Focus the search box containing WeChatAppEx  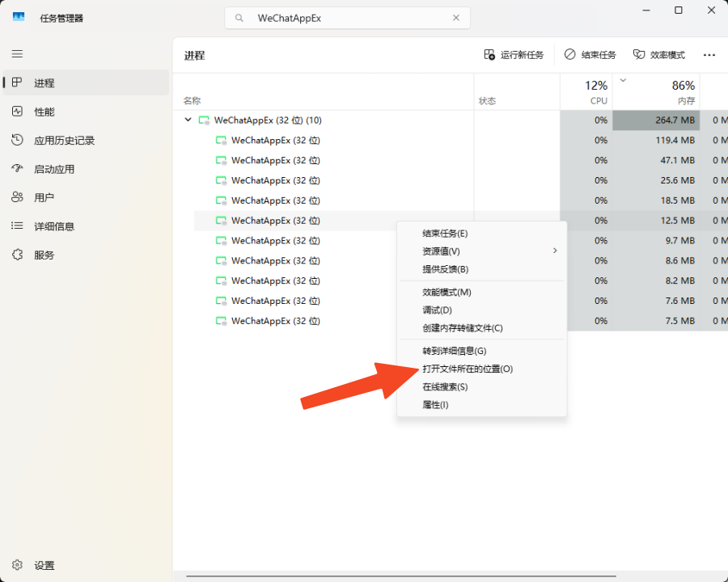[x=347, y=18]
